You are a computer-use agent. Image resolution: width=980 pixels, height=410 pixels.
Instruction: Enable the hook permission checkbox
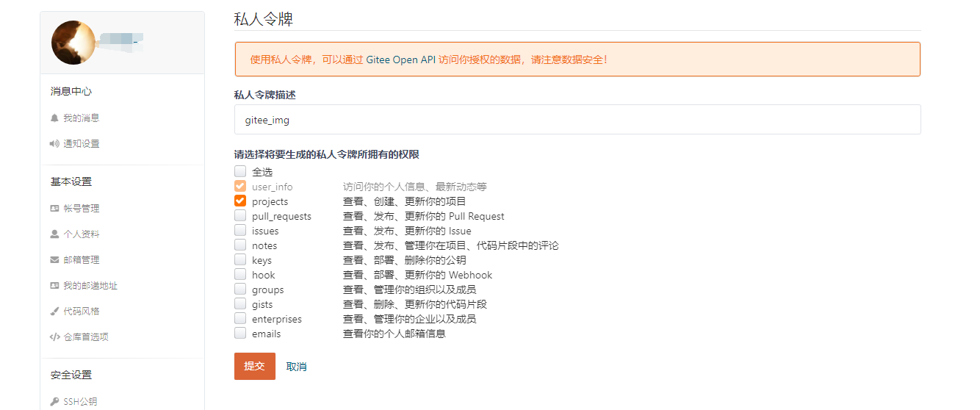[x=240, y=274]
